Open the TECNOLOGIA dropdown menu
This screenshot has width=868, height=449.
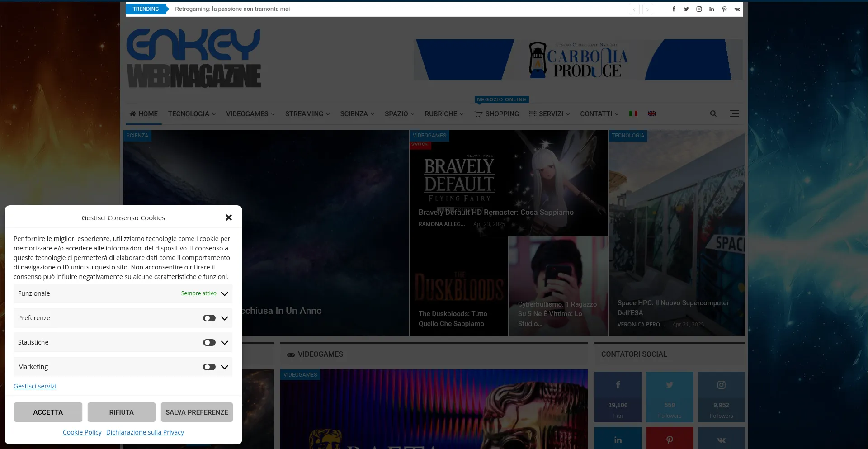[192, 114]
